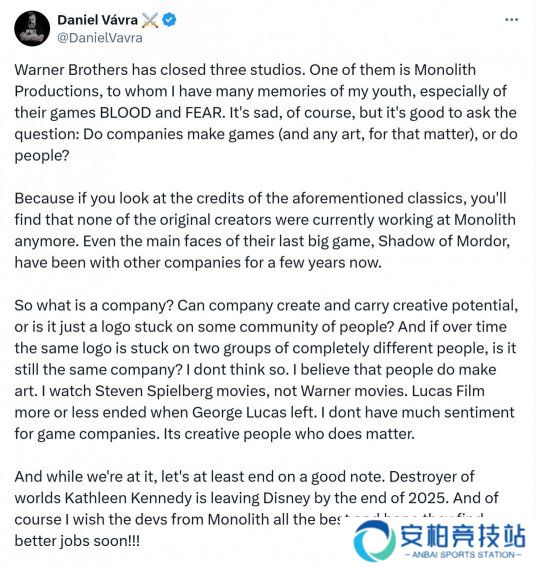Click 'Kathleen Kennedy' in the last paragraph
This screenshot has width=540, height=567.
128,498
